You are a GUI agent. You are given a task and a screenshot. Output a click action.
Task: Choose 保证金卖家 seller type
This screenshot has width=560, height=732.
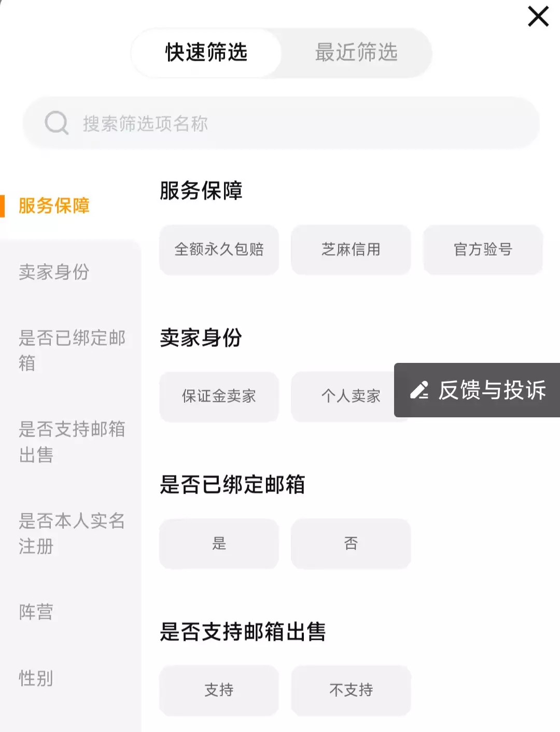[x=219, y=397]
